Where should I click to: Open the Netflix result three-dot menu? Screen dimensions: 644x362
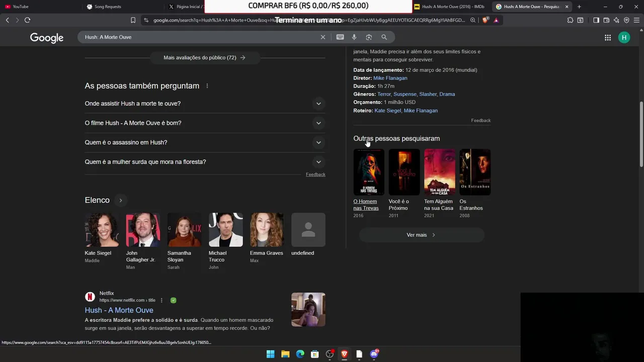pyautogui.click(x=162, y=300)
